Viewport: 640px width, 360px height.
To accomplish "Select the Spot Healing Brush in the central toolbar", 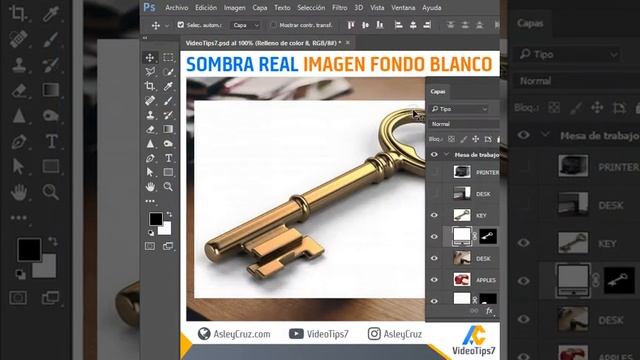I will coord(150,100).
